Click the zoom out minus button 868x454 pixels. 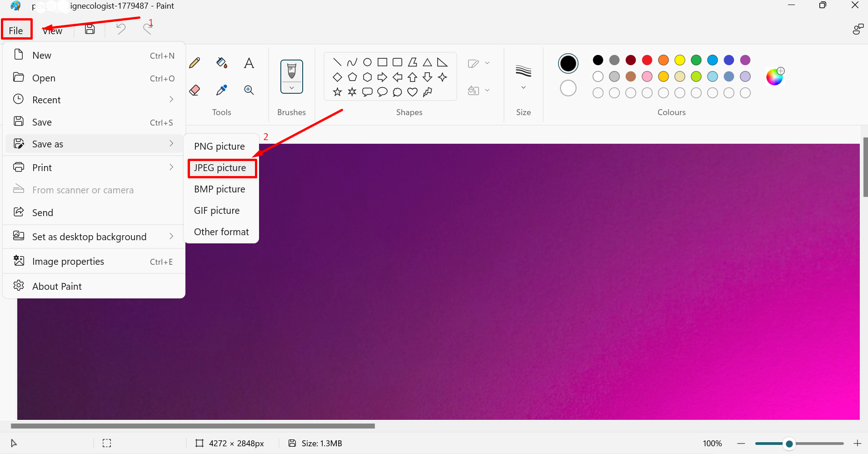(x=741, y=443)
